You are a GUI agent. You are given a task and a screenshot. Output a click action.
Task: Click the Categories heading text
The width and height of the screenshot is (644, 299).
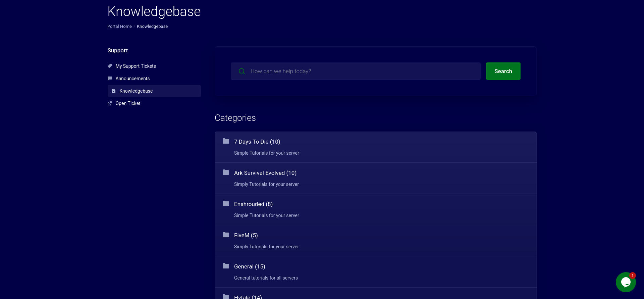(235, 118)
